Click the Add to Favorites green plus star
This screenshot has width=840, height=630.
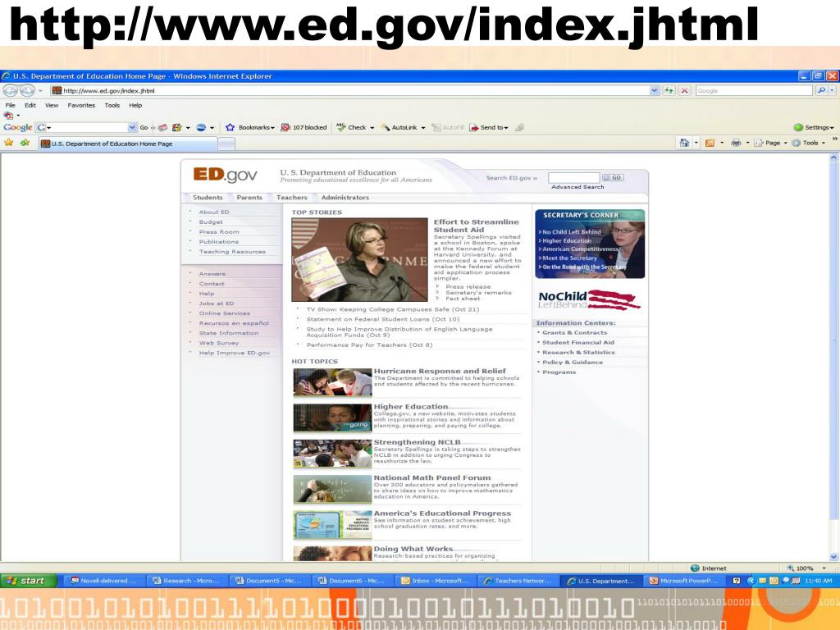25,143
